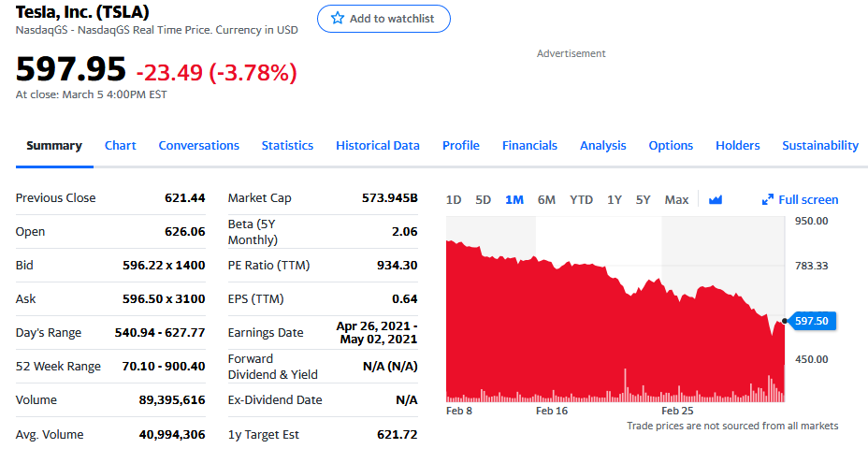
Task: View the Historical Data tab
Action: tap(377, 145)
